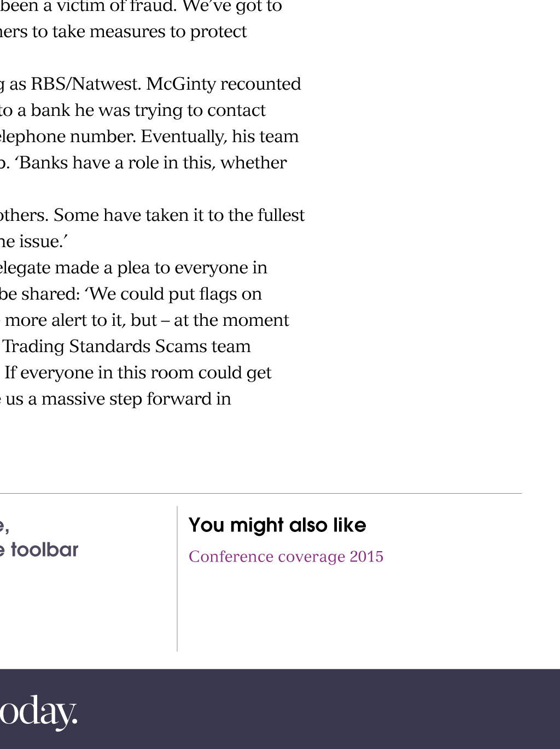Screen dimensions: 560x749
Task: Click the text 'more alert to it, but'
Action: click(80, 320)
